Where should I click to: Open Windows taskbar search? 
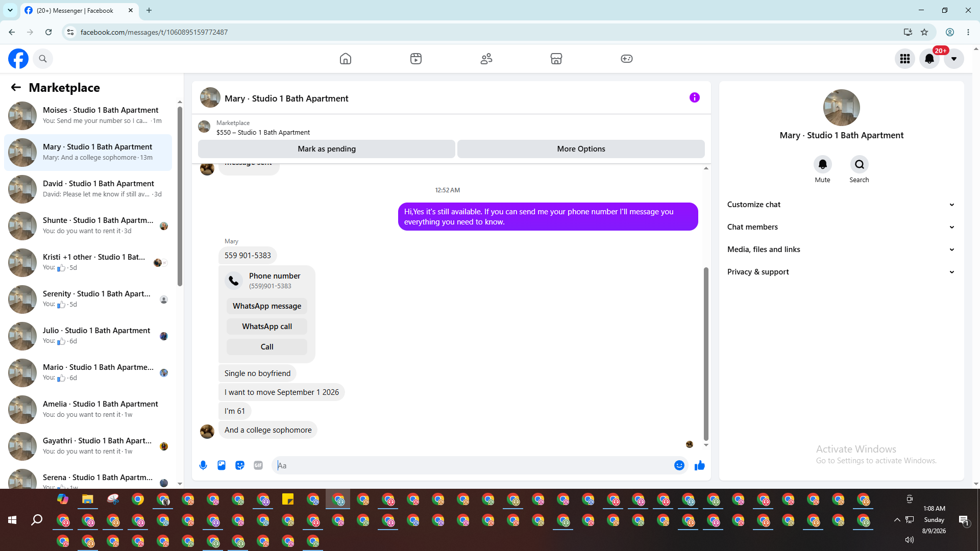(37, 520)
